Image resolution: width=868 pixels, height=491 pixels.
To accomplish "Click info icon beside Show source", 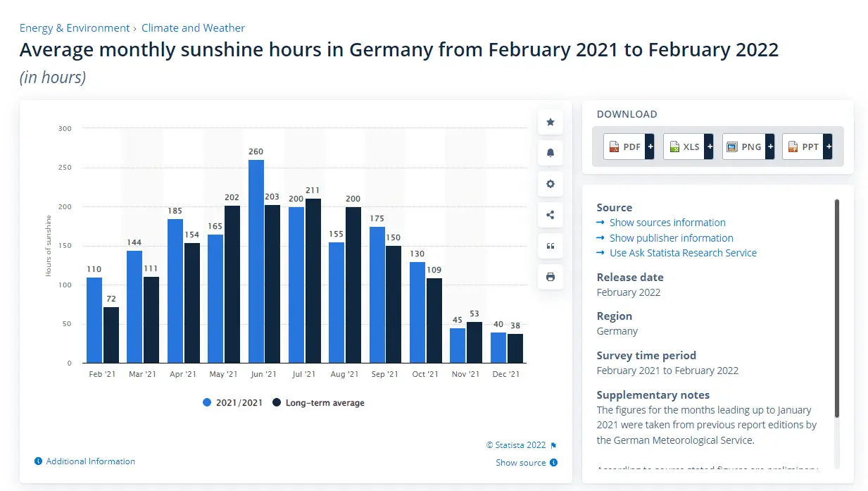I will [x=553, y=463].
